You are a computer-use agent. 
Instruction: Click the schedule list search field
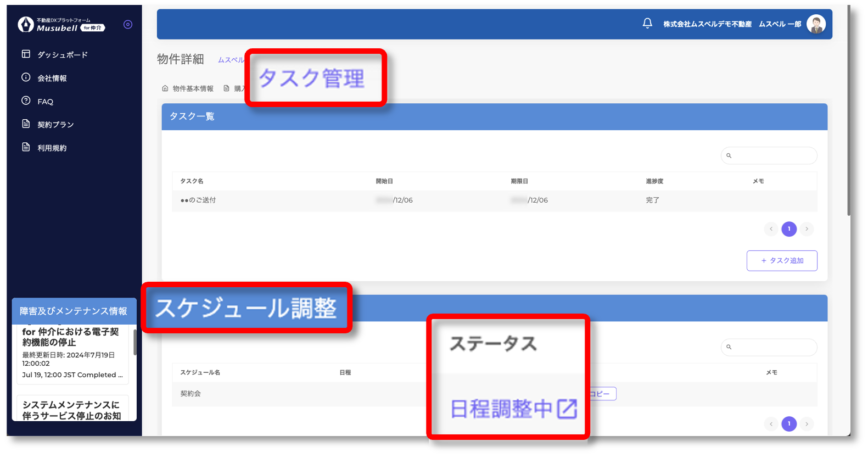pyautogui.click(x=774, y=347)
